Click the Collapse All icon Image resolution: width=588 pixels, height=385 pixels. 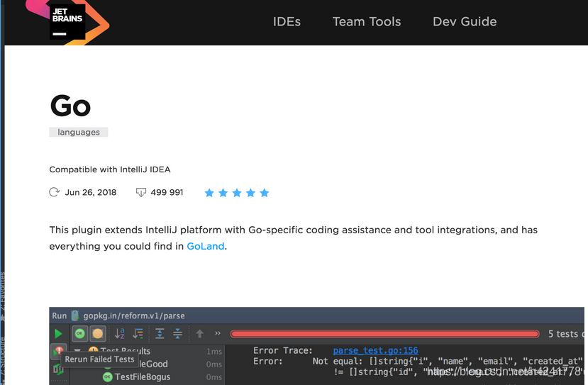coord(177,333)
